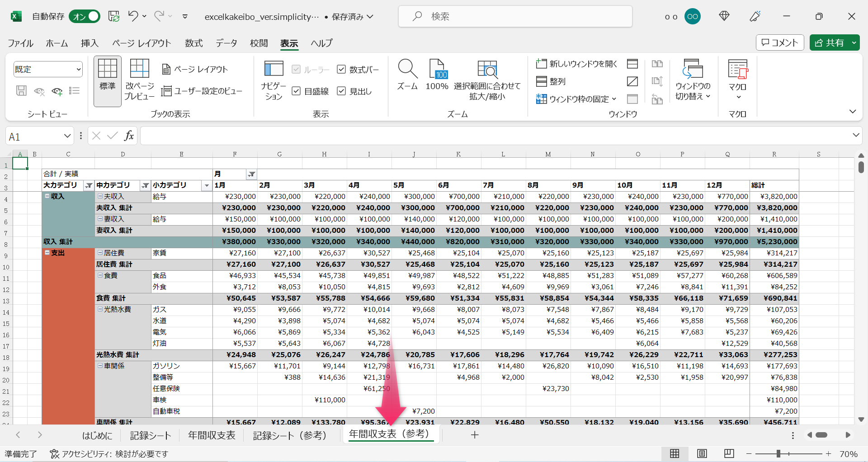The width and height of the screenshot is (868, 462).
Task: Click the zoom slider handle
Action: 778,453
